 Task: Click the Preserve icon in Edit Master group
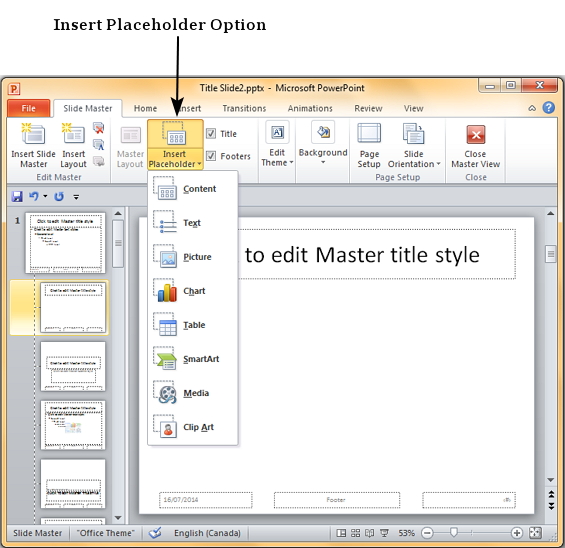(x=98, y=161)
